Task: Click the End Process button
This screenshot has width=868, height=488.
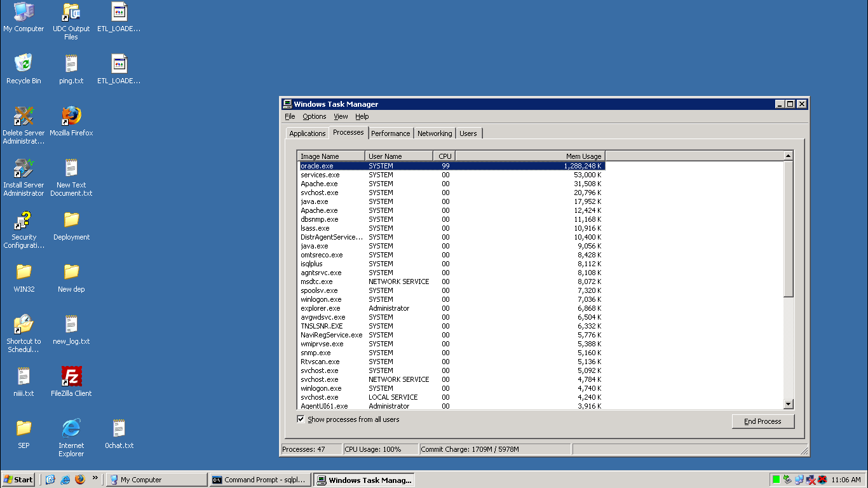Action: [763, 421]
